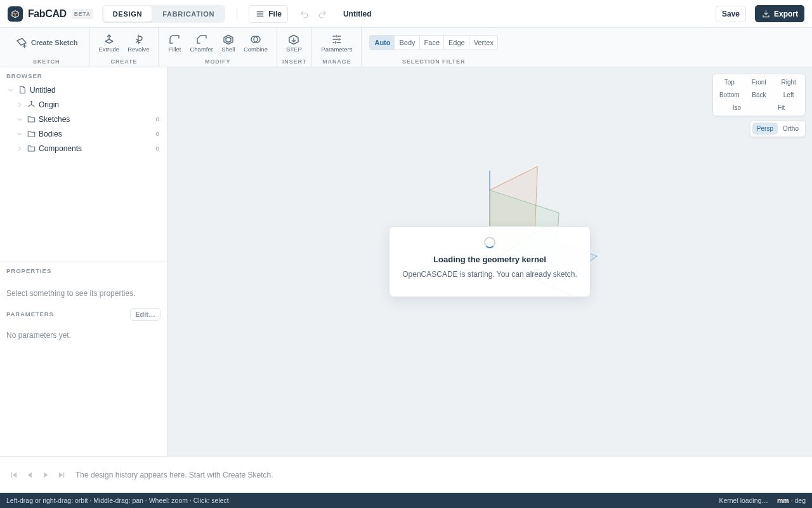Switch to Persp projection

click(765, 128)
